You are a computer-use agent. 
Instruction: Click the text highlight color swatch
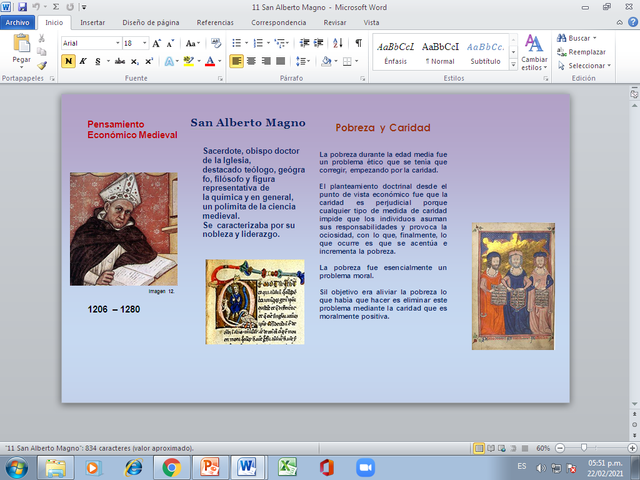click(188, 62)
